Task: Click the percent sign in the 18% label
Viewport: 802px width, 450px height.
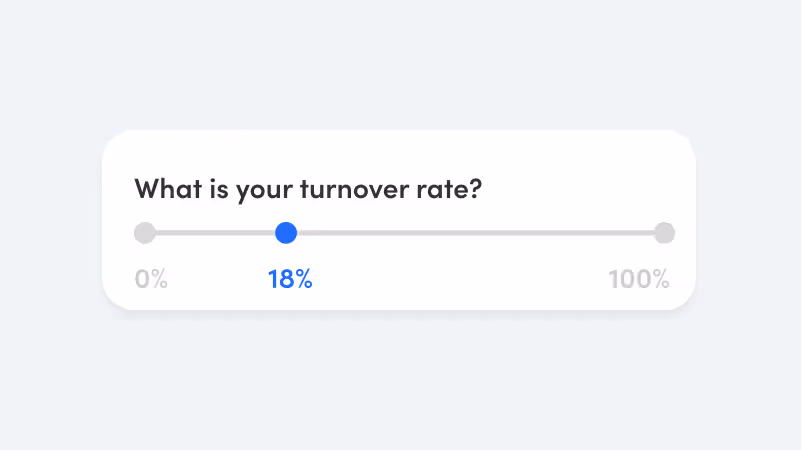Action: (302, 279)
